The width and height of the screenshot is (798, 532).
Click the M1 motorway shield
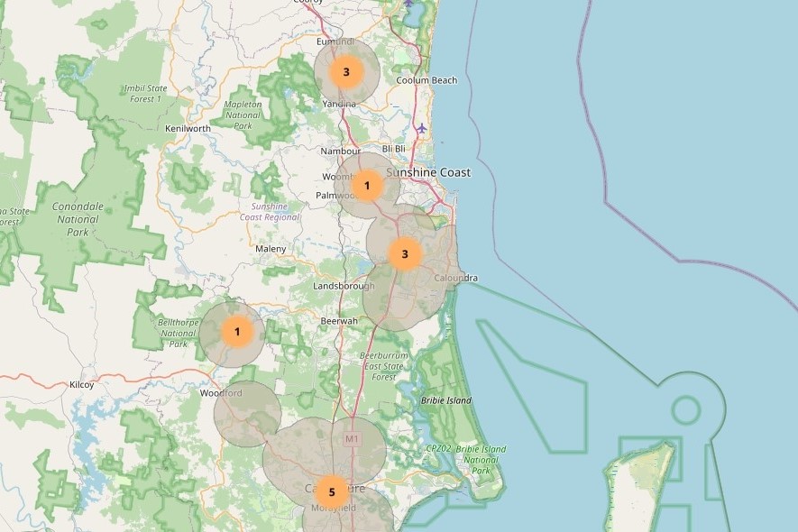[x=352, y=439]
